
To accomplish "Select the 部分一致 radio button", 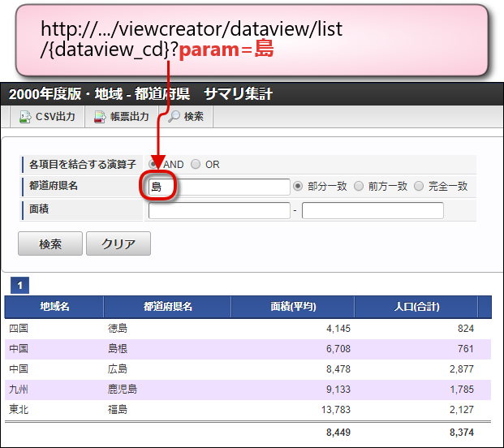I will tap(298, 186).
